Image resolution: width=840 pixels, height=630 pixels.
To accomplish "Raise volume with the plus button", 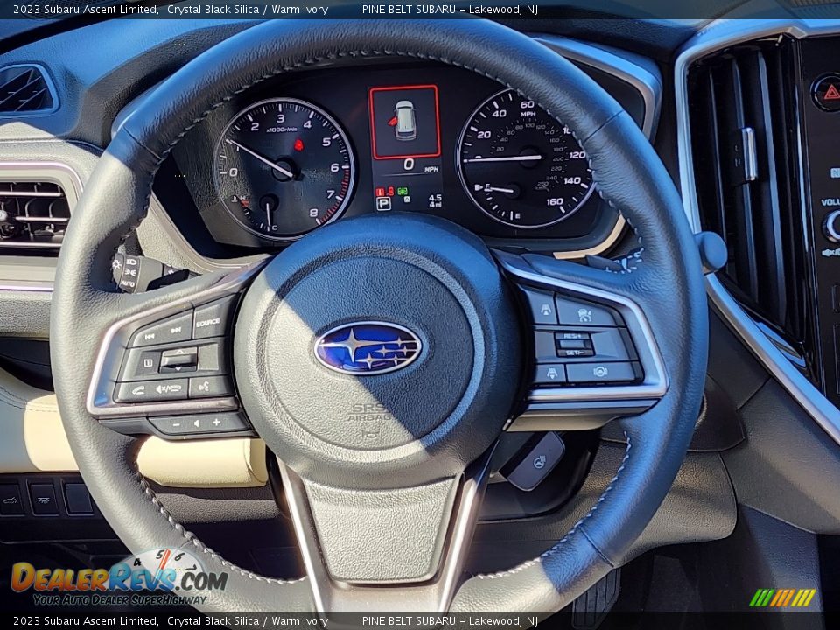I will pyautogui.click(x=217, y=422).
